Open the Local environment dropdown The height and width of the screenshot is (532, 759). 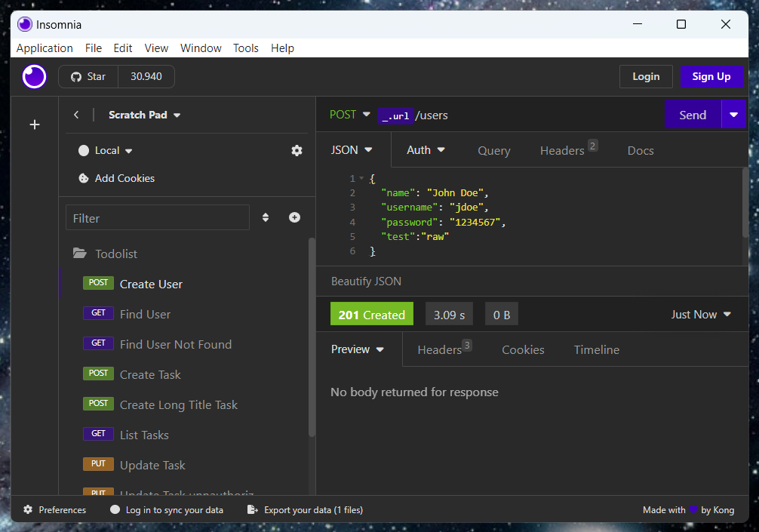point(106,151)
